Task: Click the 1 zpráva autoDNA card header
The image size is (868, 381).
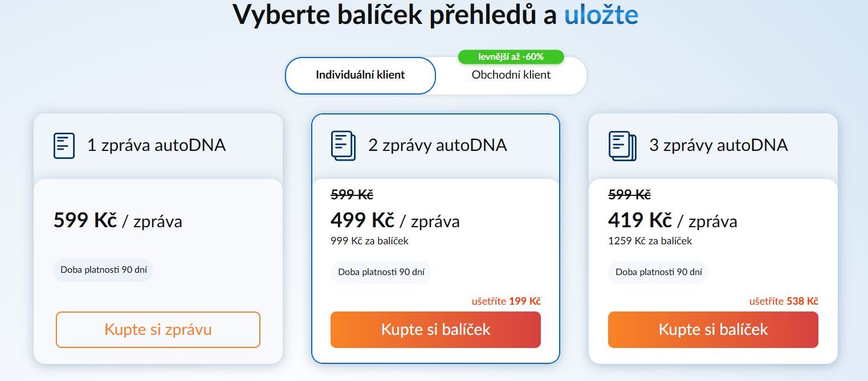Action: (158, 145)
